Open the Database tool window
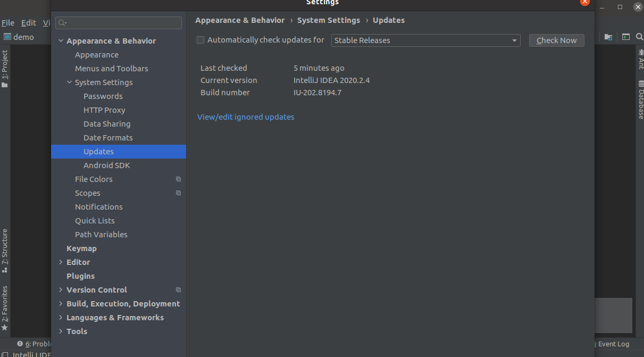The height and width of the screenshot is (357, 644). pyautogui.click(x=641, y=100)
